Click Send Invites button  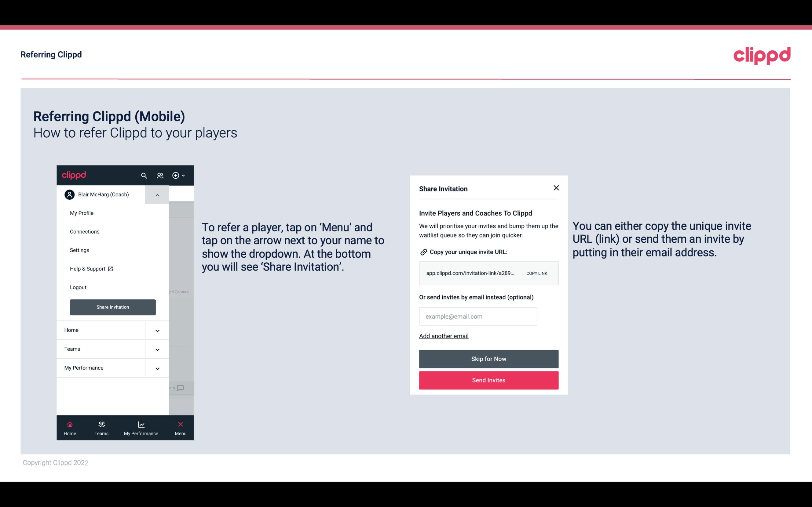tap(489, 380)
